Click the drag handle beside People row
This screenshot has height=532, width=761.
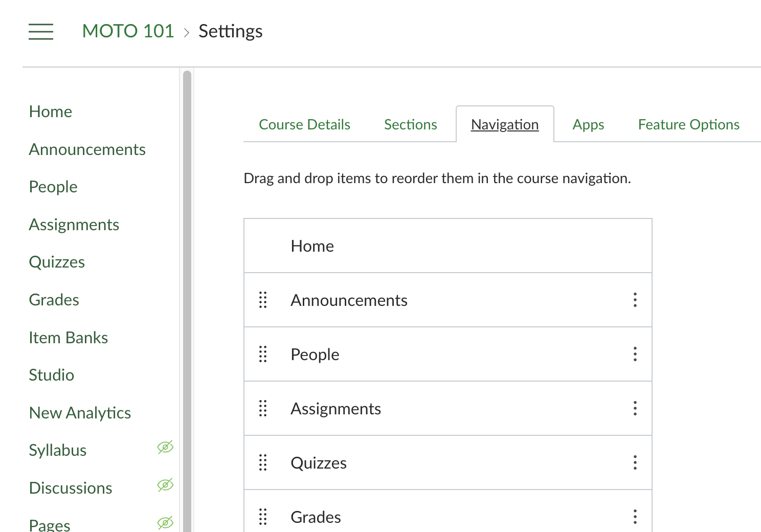[x=263, y=354]
